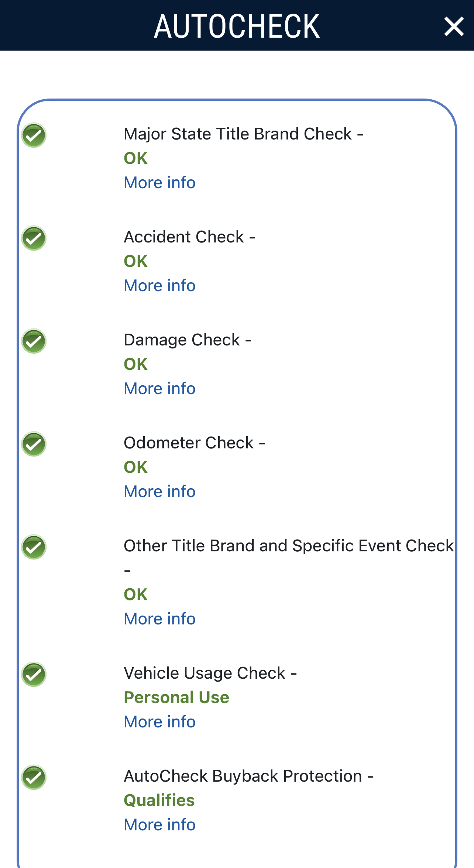Click the green checkmark beside Accident Check

pos(34,238)
